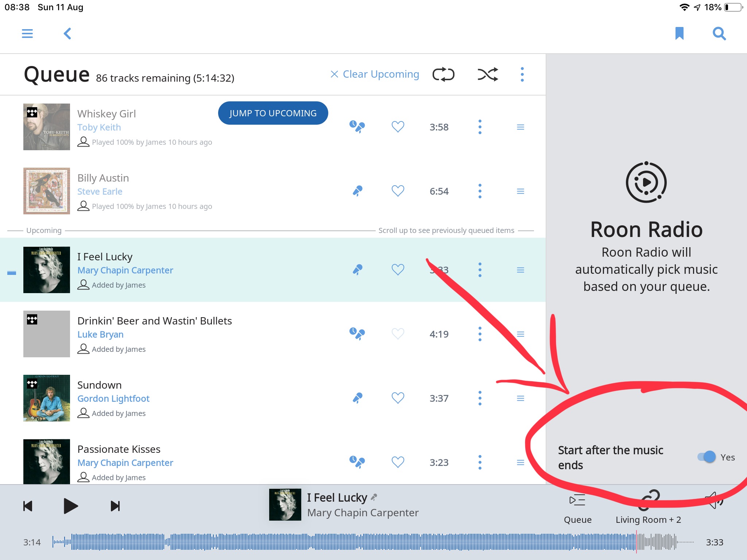This screenshot has width=747, height=560.
Task: Favorite I Feel Lucky in the queue
Action: 398,270
